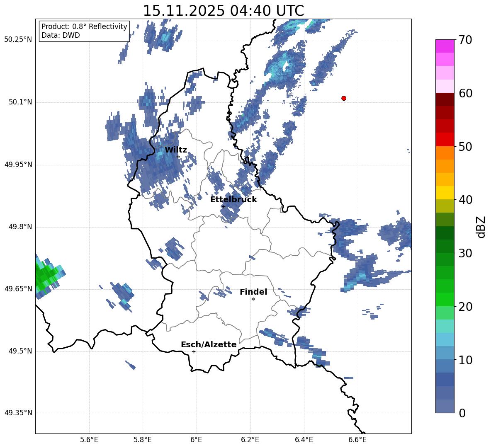Click the 40 tick on the colorbar

click(x=465, y=200)
